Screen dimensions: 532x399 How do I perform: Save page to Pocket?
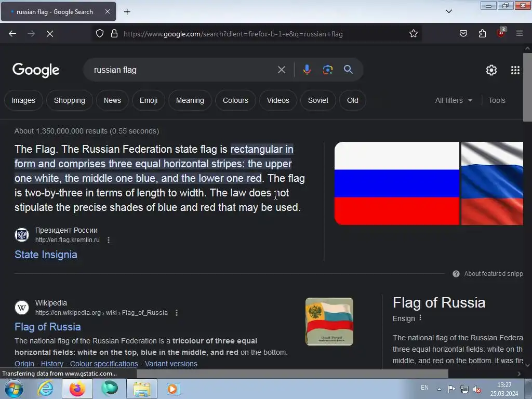463,34
